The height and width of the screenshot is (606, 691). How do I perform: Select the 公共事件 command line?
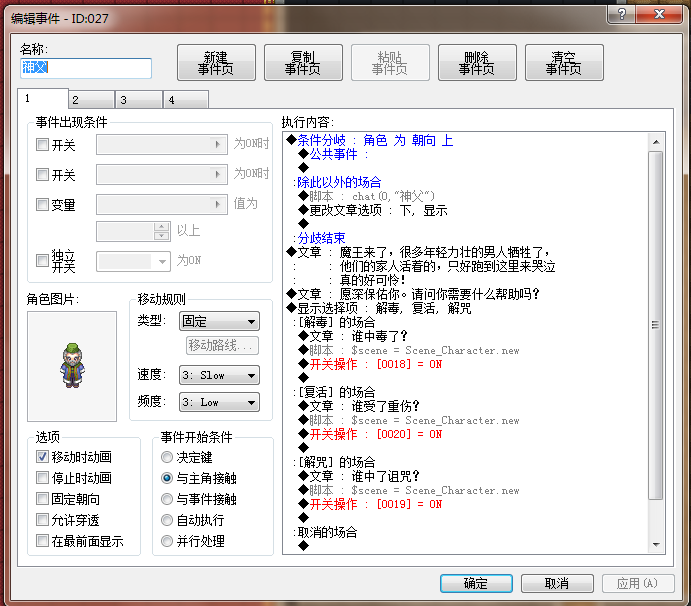tap(334, 154)
